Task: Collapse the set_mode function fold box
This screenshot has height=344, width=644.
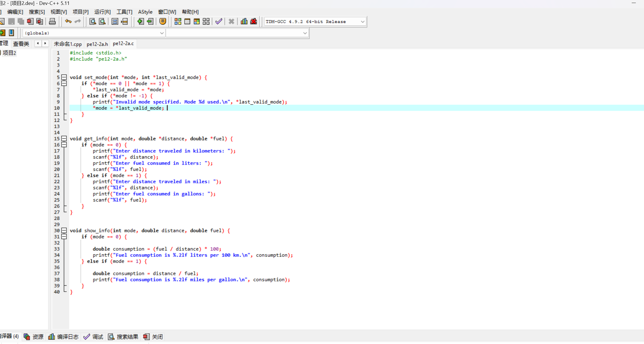Action: click(x=64, y=77)
